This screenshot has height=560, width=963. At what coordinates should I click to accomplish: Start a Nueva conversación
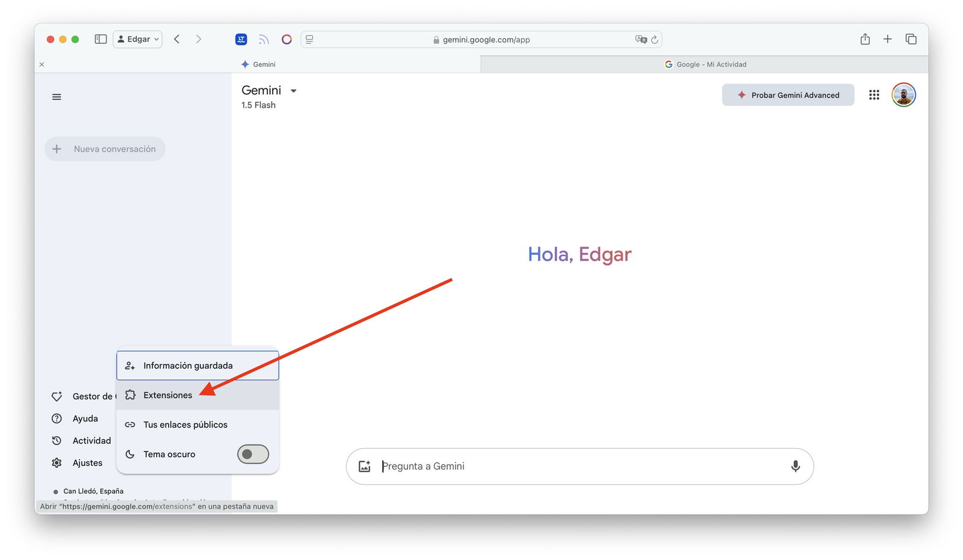coord(105,149)
